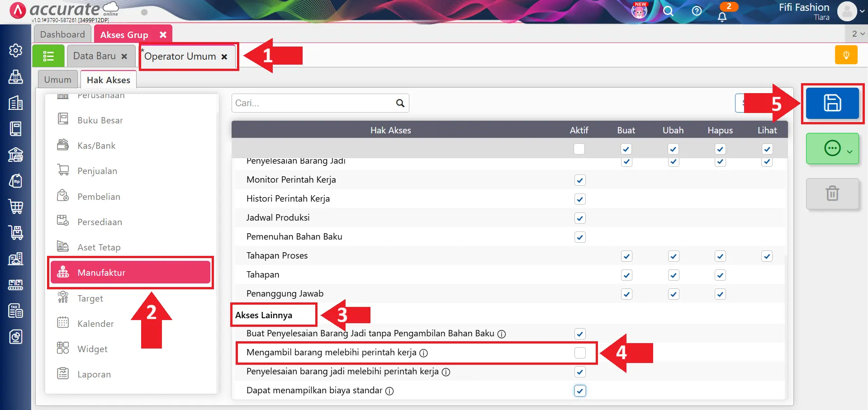The image size is (868, 410).
Task: Click the search magnifier in Cari field
Action: tap(400, 103)
